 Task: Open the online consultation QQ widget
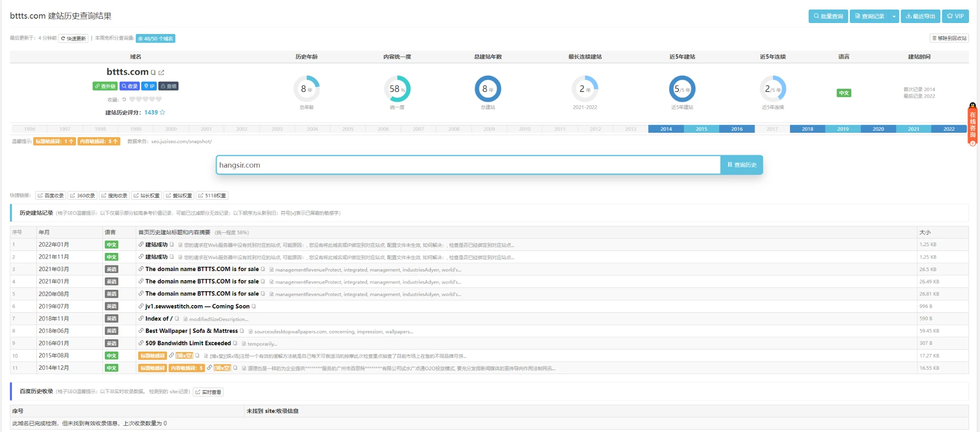pos(972,125)
